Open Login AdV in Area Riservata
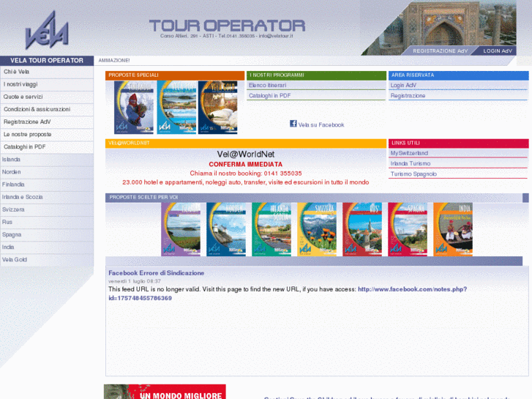Screen dimensions: 532x399 click(403, 85)
